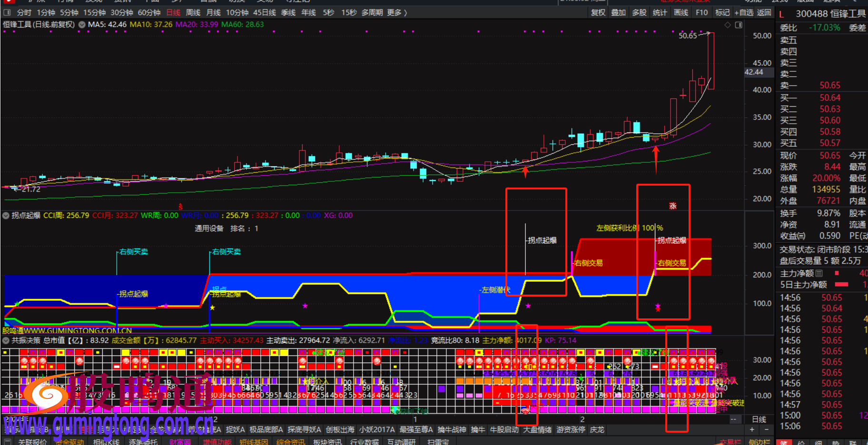This screenshot has width=868, height=445.
Task: Click the plus zoom-in icon below chart
Action: 752,430
